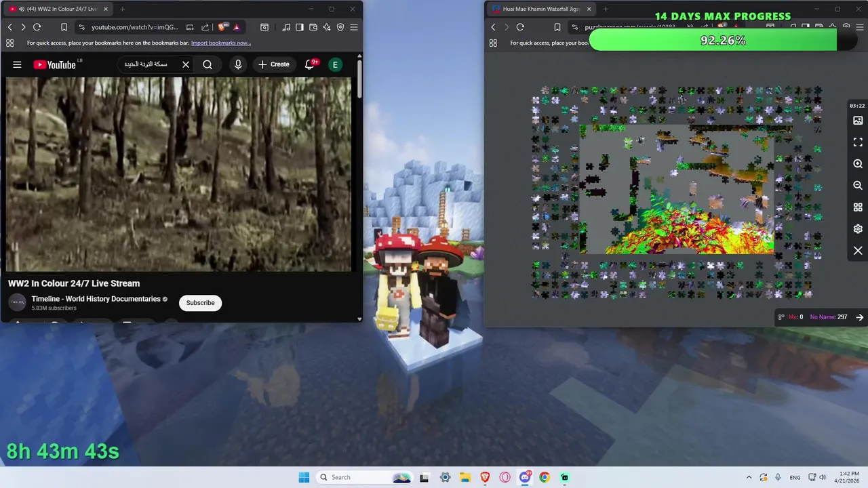Reload the puzzle page
Image resolution: width=868 pixels, height=488 pixels.
[520, 27]
